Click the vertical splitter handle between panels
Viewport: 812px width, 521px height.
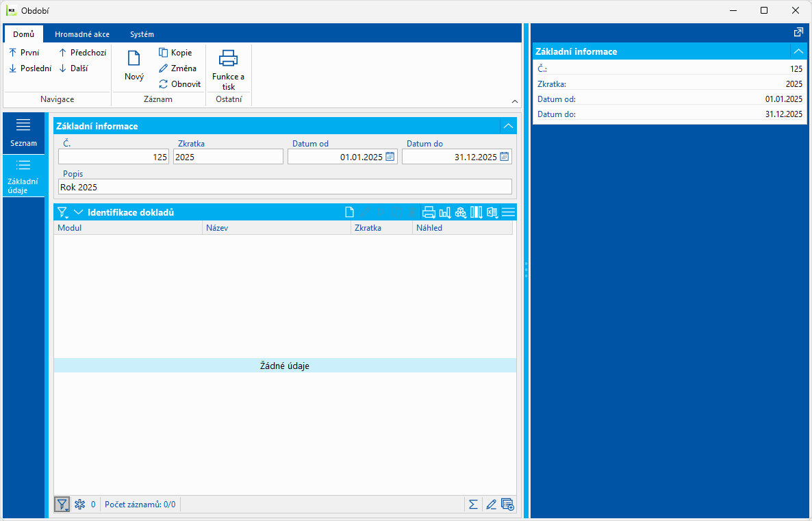click(526, 270)
